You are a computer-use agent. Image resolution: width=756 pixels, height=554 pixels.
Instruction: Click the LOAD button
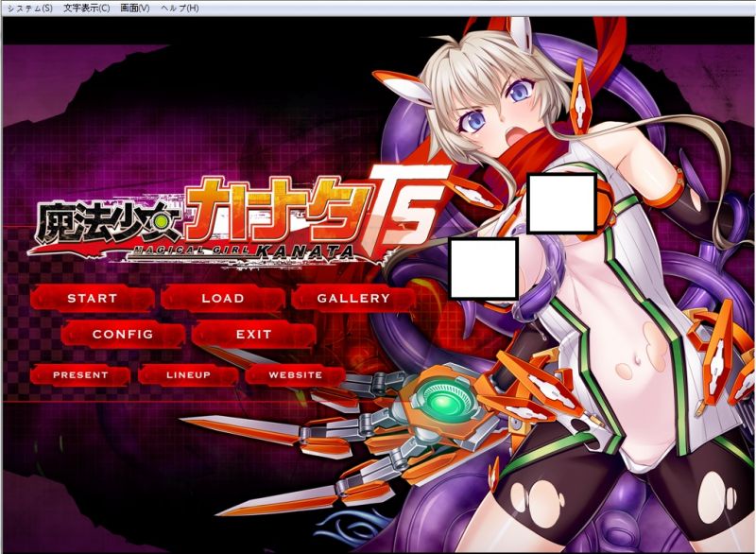tap(223, 298)
